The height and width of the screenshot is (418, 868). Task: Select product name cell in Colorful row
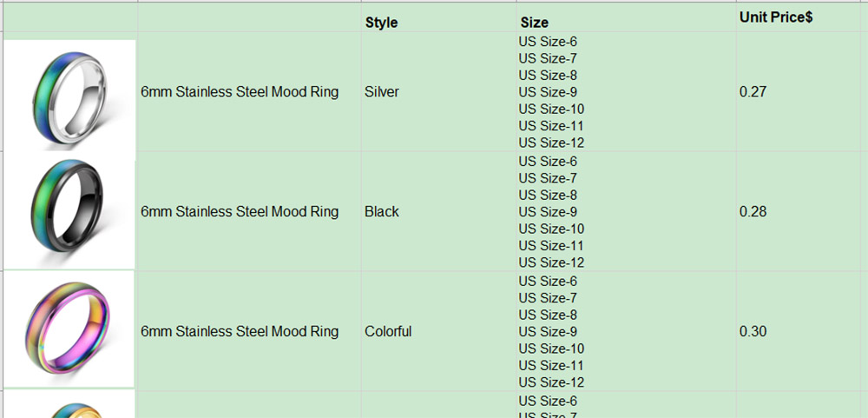pyautogui.click(x=249, y=331)
